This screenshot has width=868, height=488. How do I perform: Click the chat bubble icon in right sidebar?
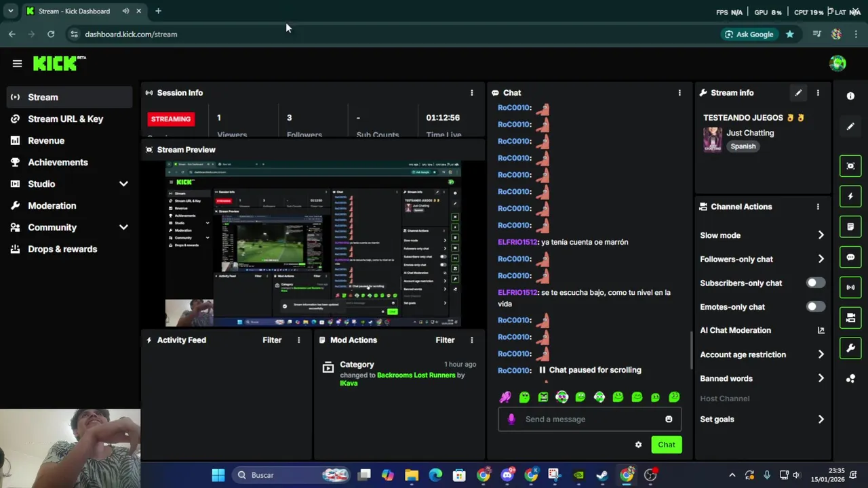(850, 258)
